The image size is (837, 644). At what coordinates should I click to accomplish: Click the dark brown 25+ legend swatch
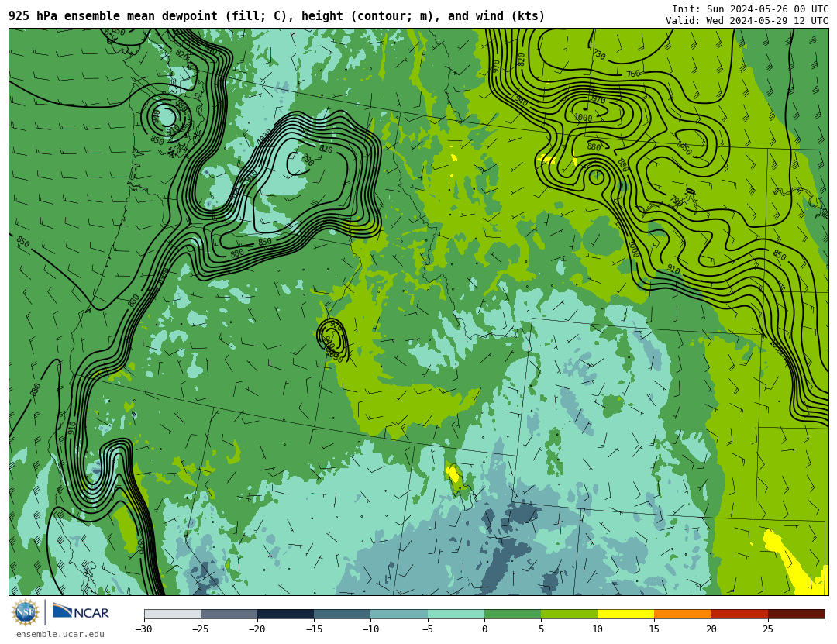click(797, 614)
